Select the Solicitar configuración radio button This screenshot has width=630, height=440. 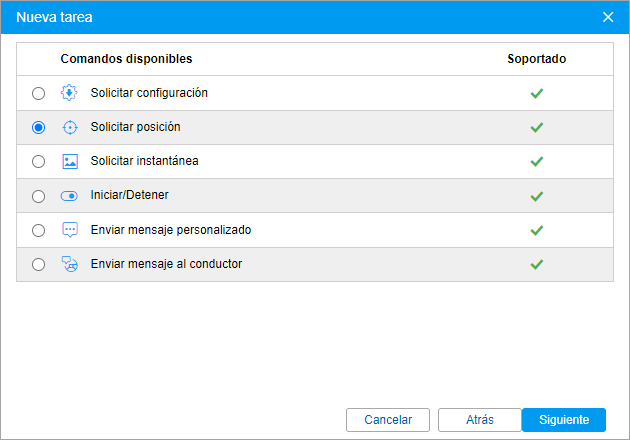tap(39, 93)
